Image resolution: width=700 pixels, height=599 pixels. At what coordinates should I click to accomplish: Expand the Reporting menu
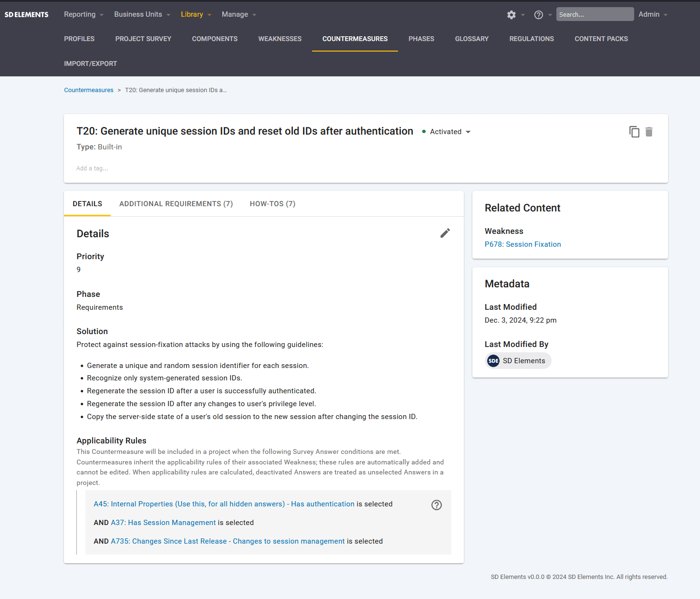pos(84,14)
